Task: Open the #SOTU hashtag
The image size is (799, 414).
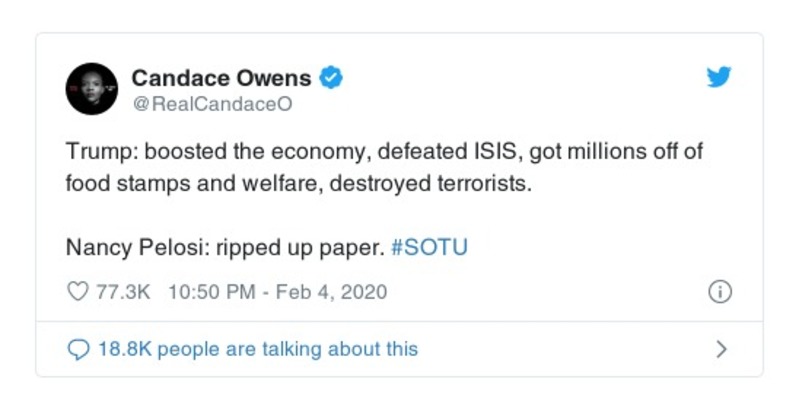Action: 429,246
